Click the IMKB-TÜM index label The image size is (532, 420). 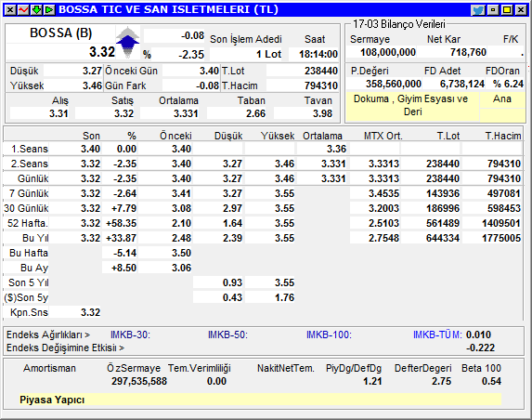click(437, 335)
